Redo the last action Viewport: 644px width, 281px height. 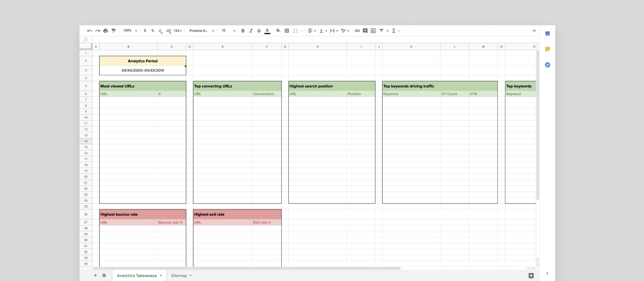(x=98, y=31)
